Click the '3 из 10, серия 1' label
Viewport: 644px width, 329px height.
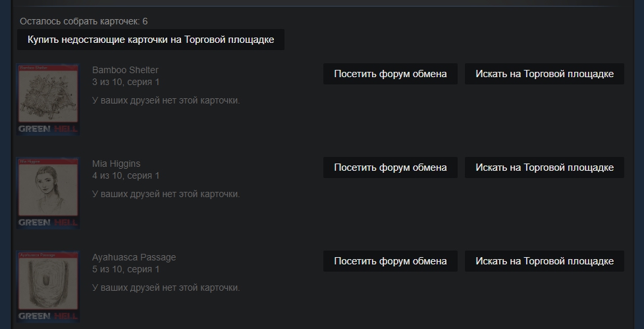tap(126, 82)
